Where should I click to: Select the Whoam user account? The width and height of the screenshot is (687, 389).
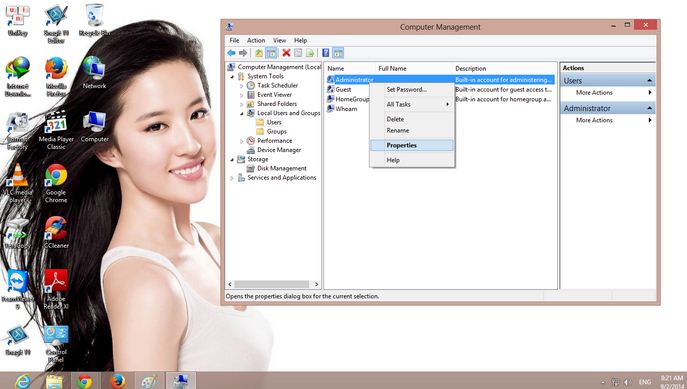pos(342,109)
